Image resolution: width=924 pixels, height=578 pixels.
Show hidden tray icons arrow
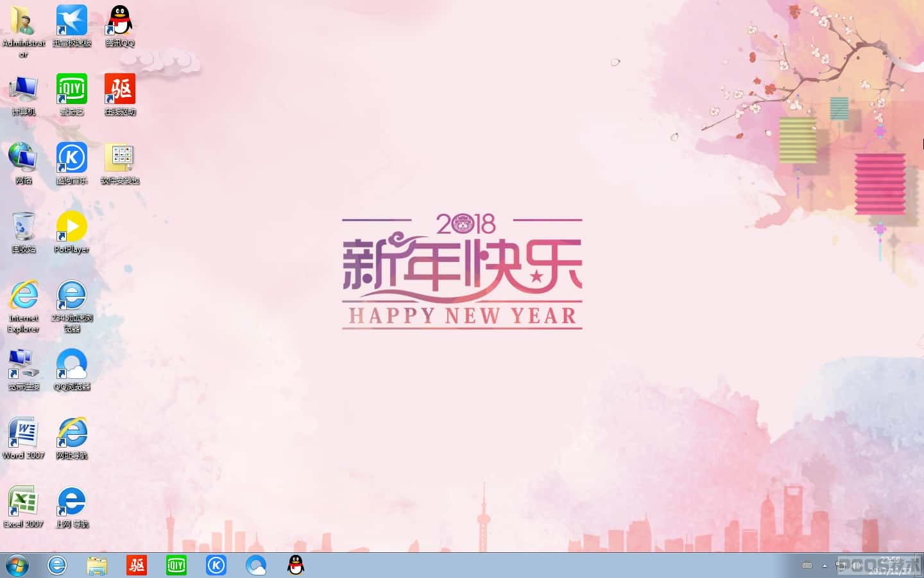[x=825, y=566]
